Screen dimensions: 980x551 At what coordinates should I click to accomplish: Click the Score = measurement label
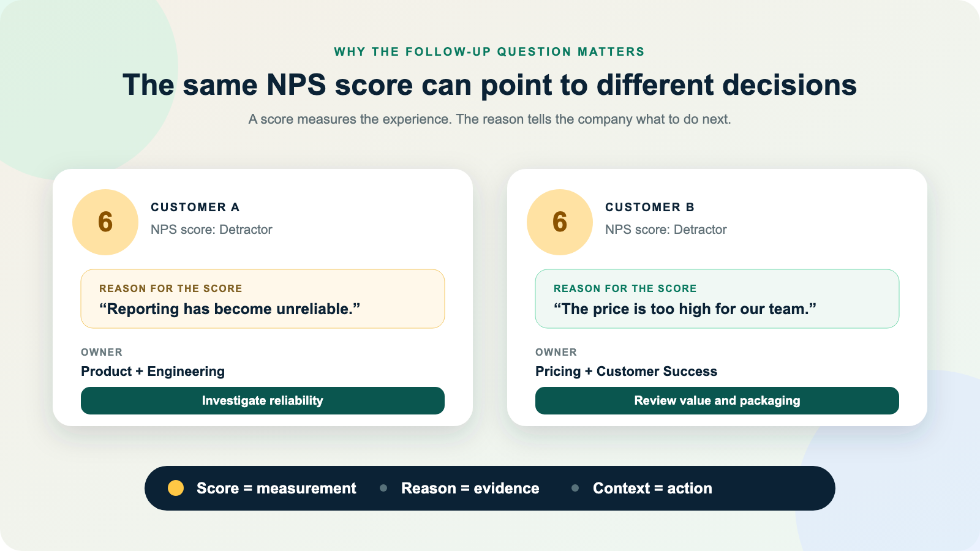(276, 488)
